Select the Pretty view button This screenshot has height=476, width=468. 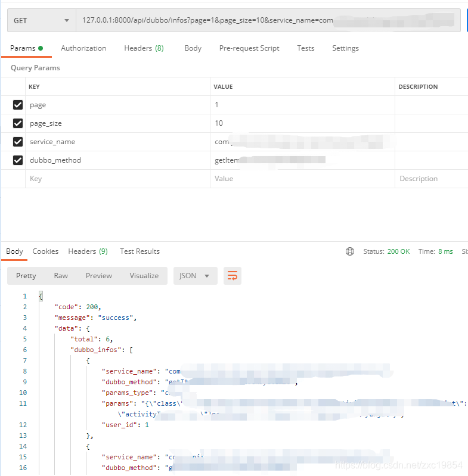(x=26, y=276)
